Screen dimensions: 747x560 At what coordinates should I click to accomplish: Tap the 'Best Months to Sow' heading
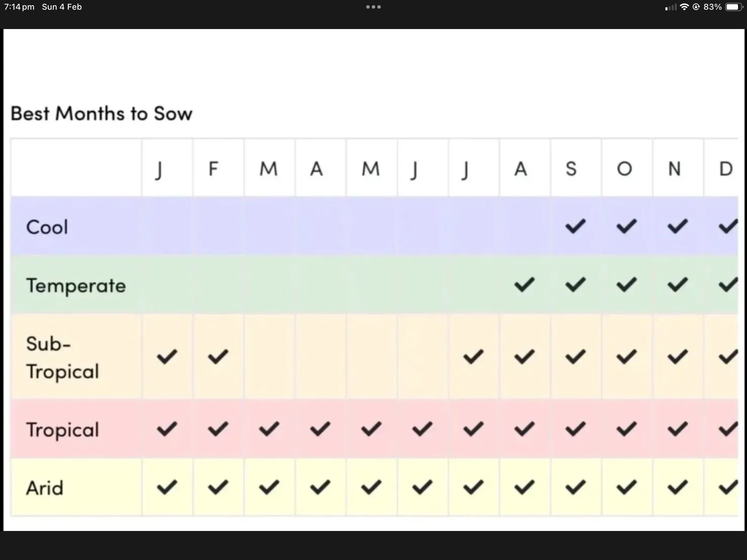[x=101, y=113]
